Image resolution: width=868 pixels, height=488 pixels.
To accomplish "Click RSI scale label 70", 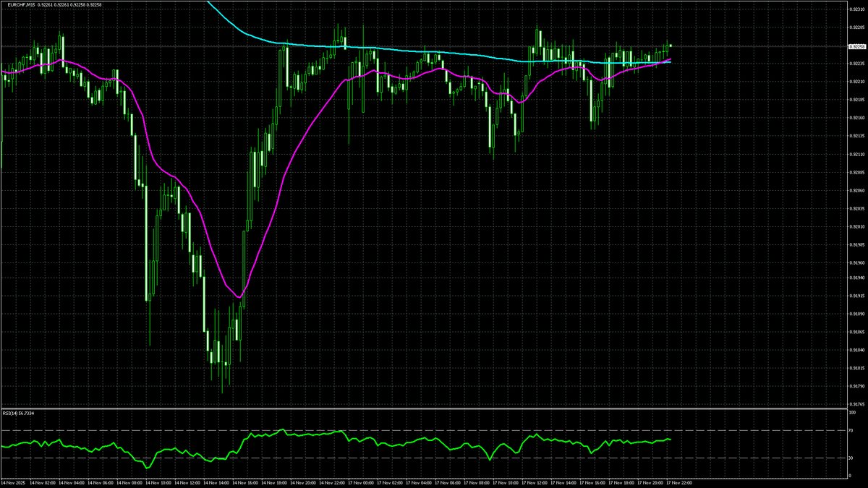I will point(851,431).
